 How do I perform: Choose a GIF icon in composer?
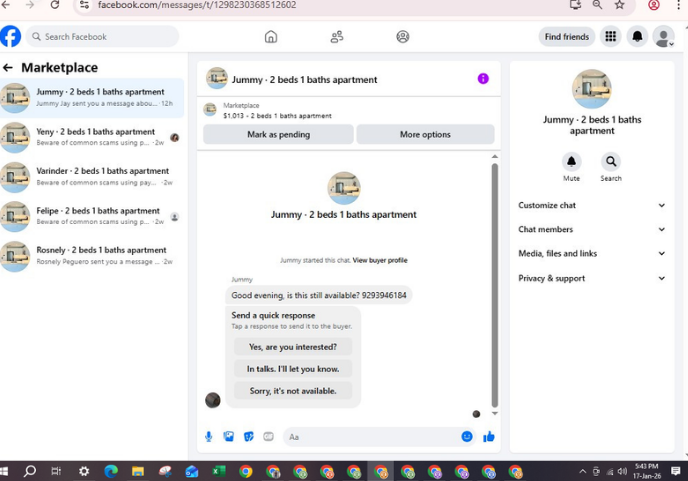269,437
